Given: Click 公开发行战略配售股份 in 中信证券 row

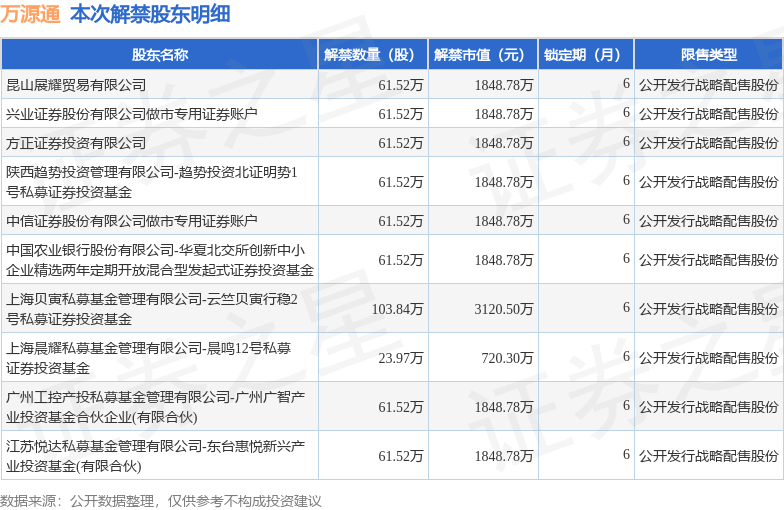Looking at the screenshot, I should click(x=709, y=221).
